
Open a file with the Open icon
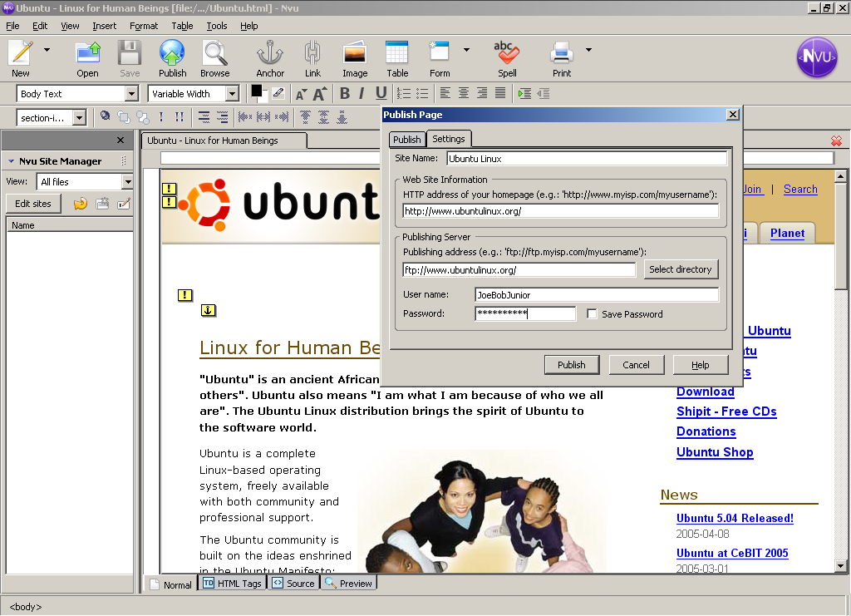(87, 53)
